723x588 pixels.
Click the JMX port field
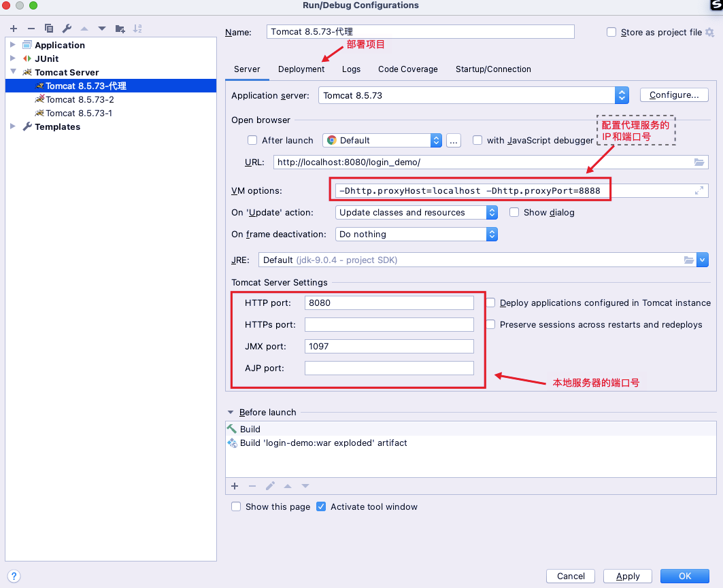click(389, 346)
